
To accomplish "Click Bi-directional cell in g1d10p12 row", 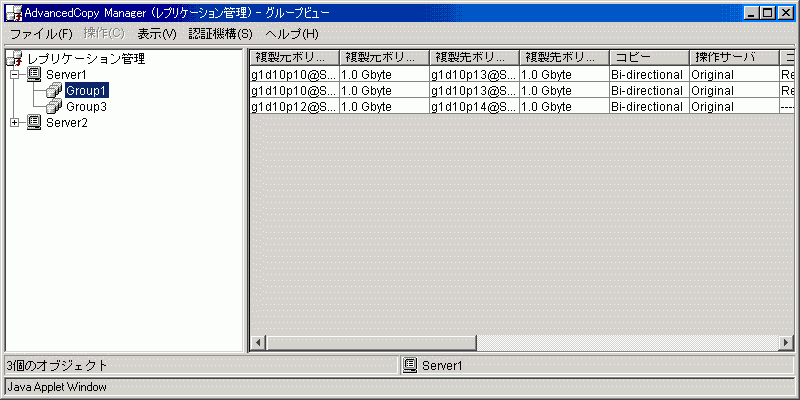I will 649,107.
